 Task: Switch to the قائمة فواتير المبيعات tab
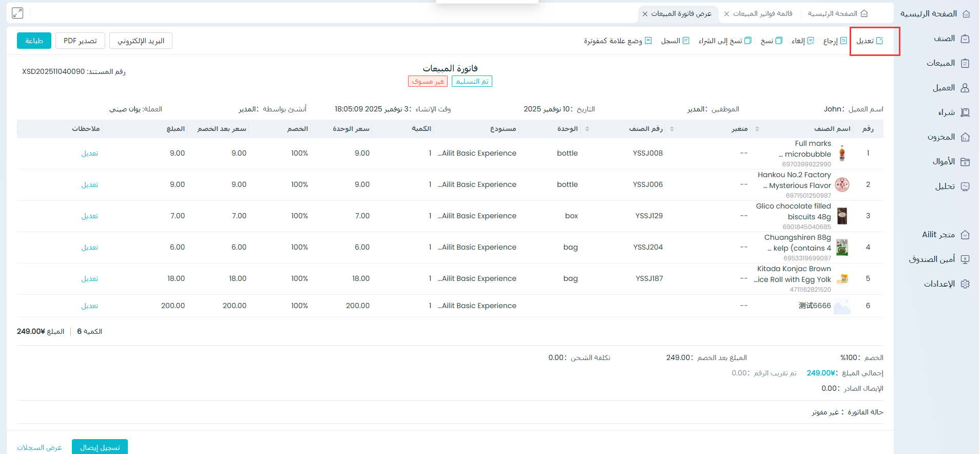[x=762, y=14]
